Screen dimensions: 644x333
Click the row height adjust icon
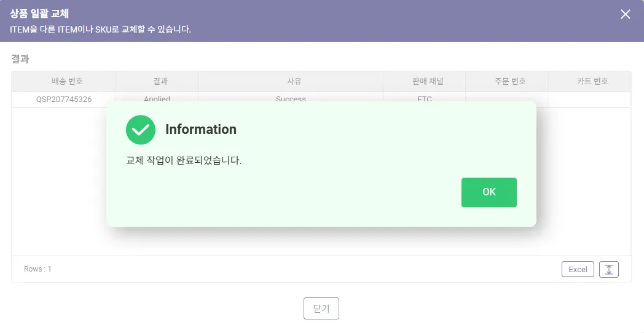click(609, 269)
